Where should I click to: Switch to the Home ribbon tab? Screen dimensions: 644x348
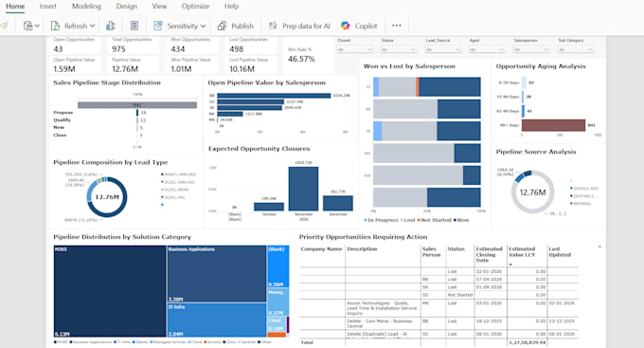point(15,7)
